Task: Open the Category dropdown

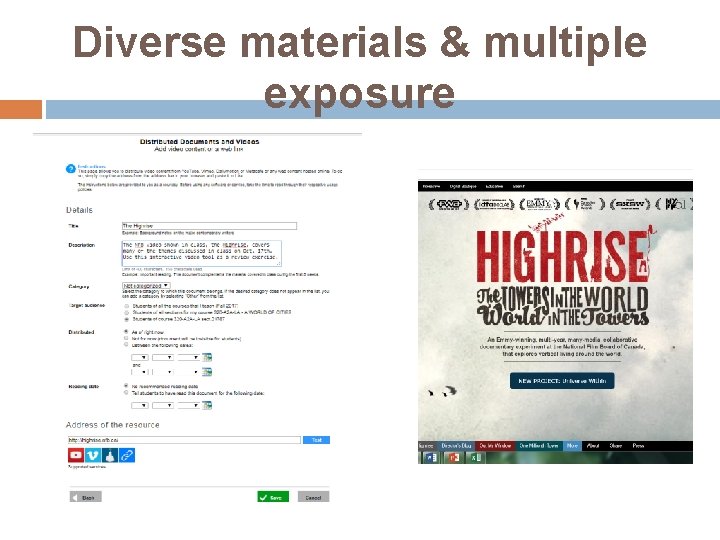Action: [x=146, y=286]
